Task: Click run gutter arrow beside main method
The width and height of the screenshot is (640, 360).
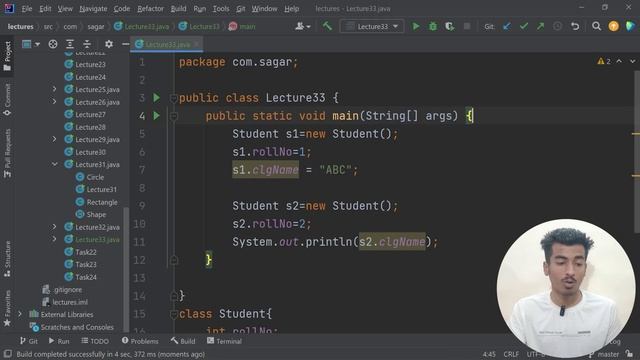Action: point(156,116)
